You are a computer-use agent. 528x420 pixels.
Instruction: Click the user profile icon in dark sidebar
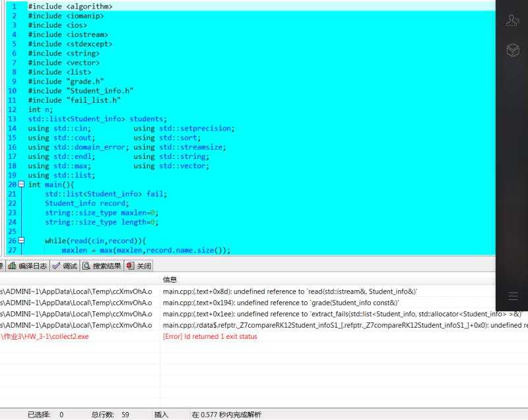click(x=513, y=20)
